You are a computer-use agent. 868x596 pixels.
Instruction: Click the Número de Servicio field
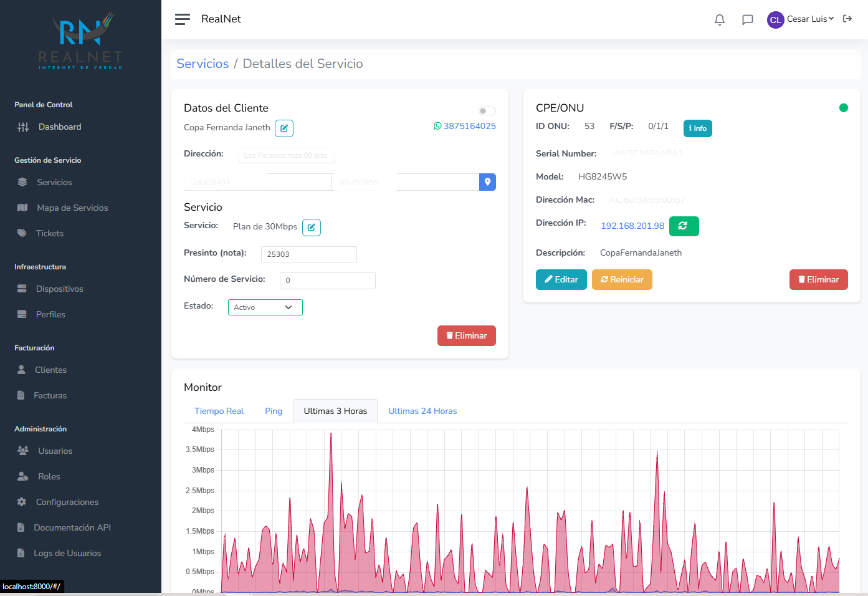(x=328, y=281)
